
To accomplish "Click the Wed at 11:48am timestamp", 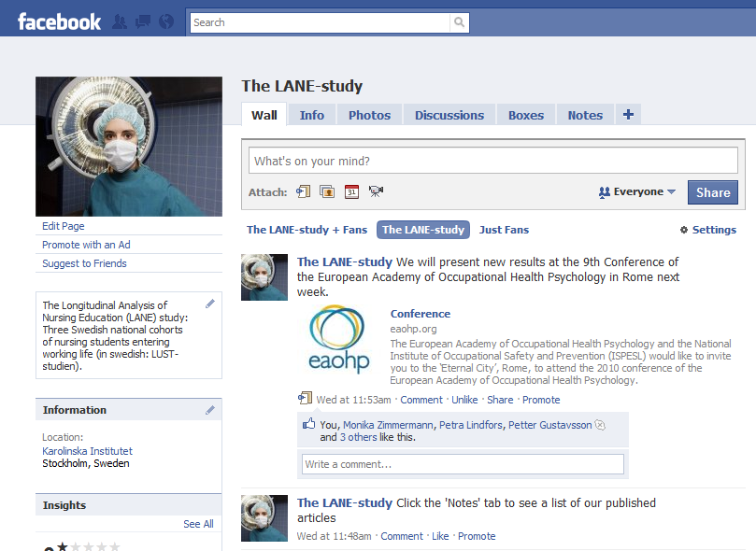I will point(335,536).
